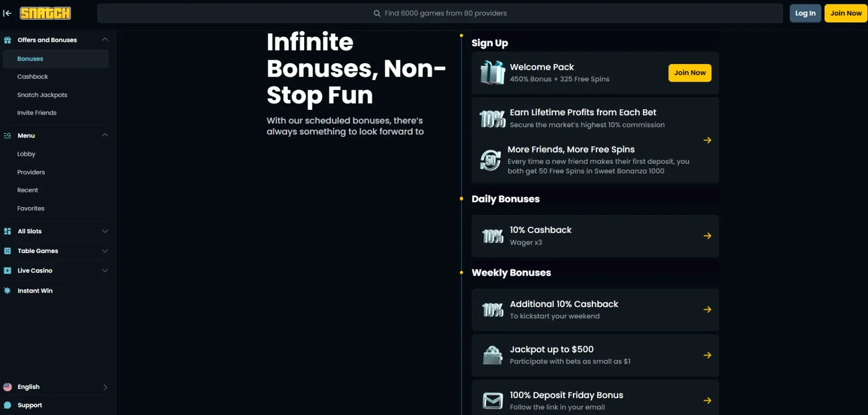Click the envelope icon for Friday Bonus
The height and width of the screenshot is (415, 868).
coord(492,401)
